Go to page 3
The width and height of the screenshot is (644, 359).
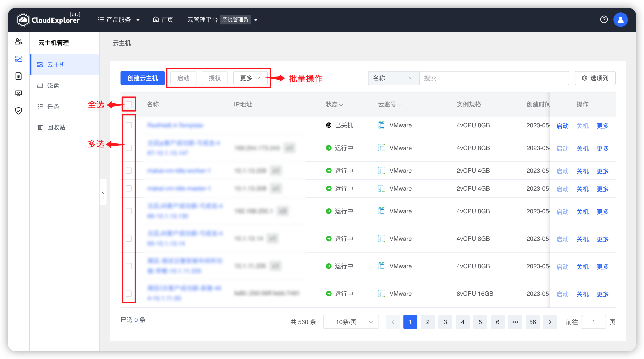pyautogui.click(x=445, y=322)
